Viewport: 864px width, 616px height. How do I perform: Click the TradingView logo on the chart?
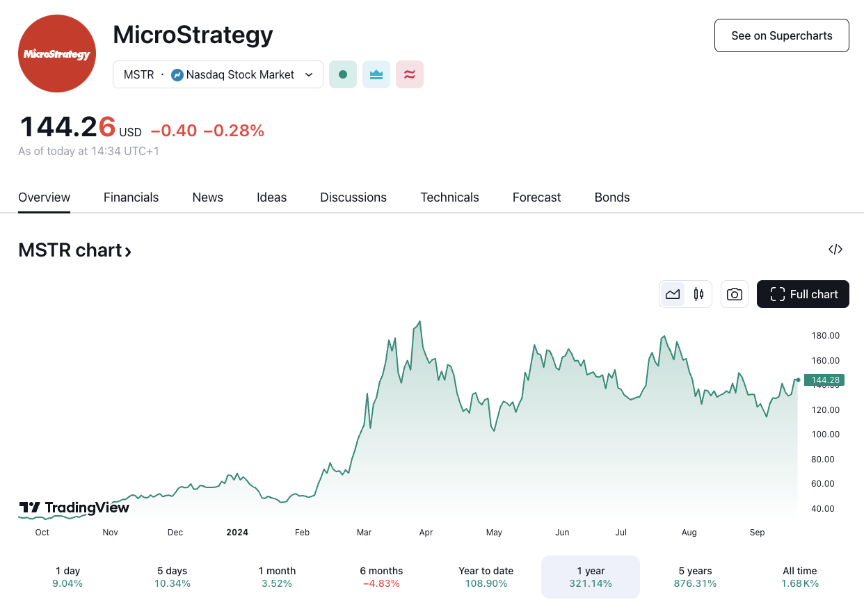(73, 508)
